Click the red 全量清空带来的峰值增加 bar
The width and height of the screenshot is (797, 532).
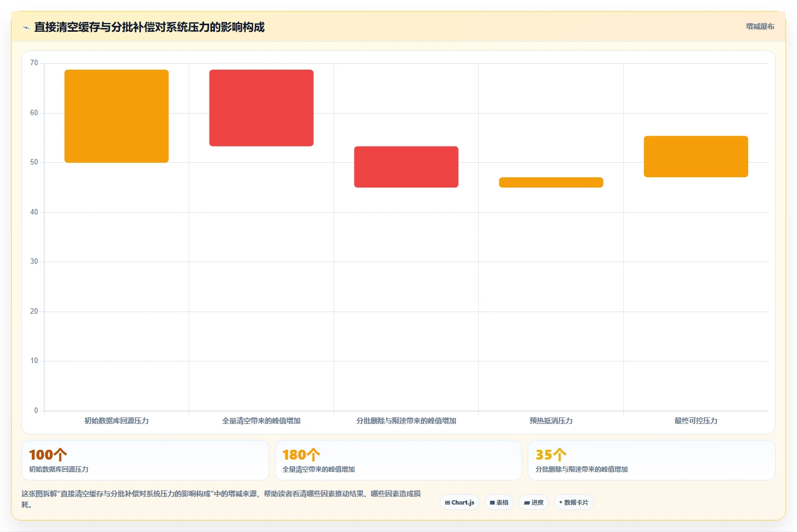(261, 108)
